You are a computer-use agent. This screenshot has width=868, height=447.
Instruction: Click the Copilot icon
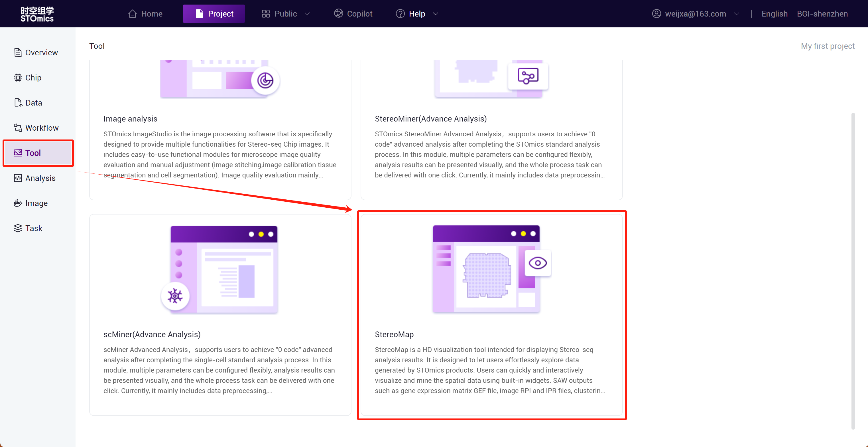pos(338,13)
